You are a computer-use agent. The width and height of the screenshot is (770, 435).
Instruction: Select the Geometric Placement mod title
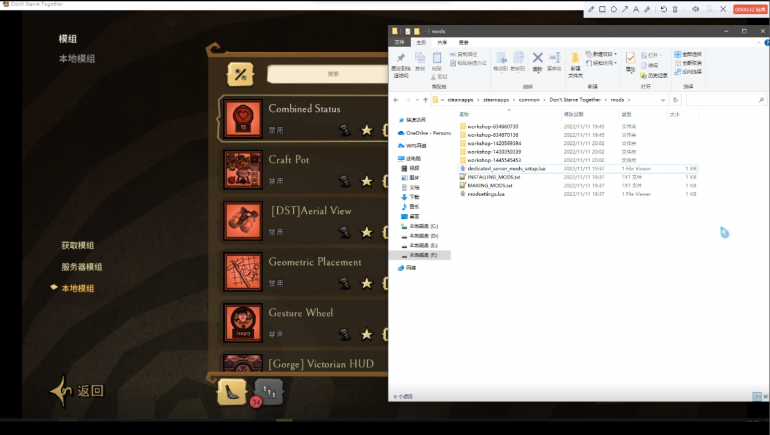click(315, 262)
